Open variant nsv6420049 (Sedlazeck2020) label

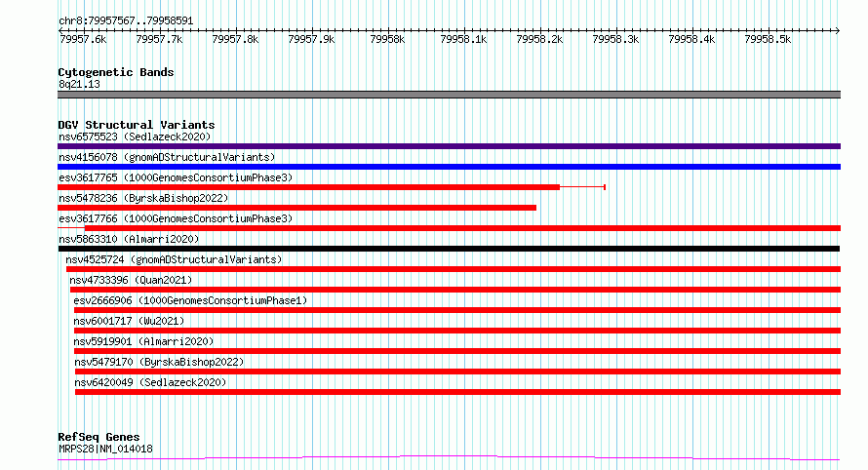click(x=150, y=382)
